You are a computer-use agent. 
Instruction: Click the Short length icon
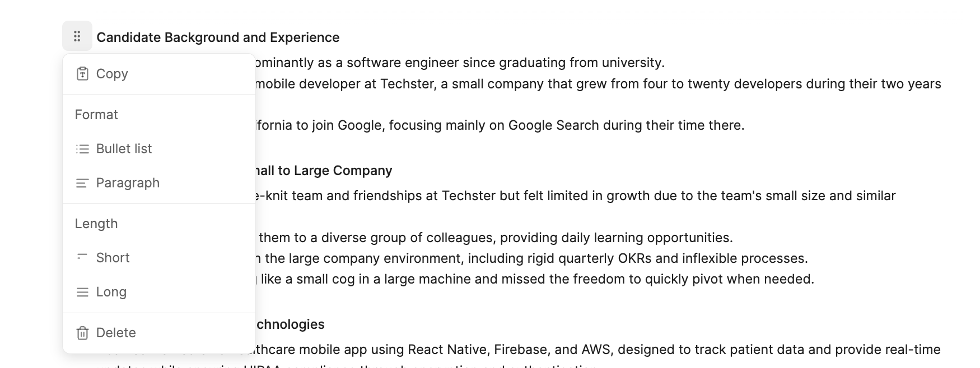[82, 257]
